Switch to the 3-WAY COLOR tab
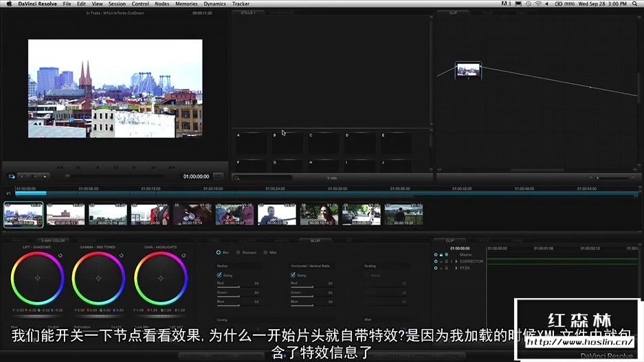This screenshot has width=644, height=362. (x=53, y=240)
